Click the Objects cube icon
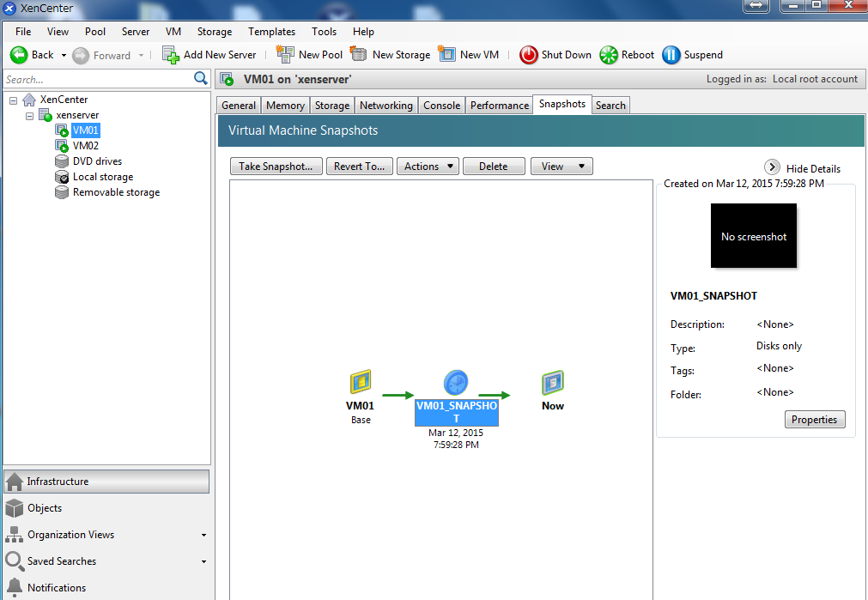 (x=15, y=508)
